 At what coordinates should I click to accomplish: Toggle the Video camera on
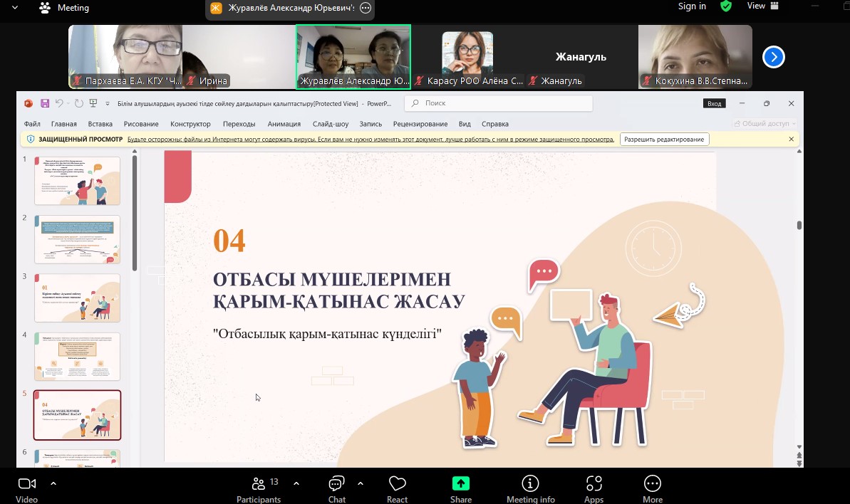pyautogui.click(x=26, y=488)
